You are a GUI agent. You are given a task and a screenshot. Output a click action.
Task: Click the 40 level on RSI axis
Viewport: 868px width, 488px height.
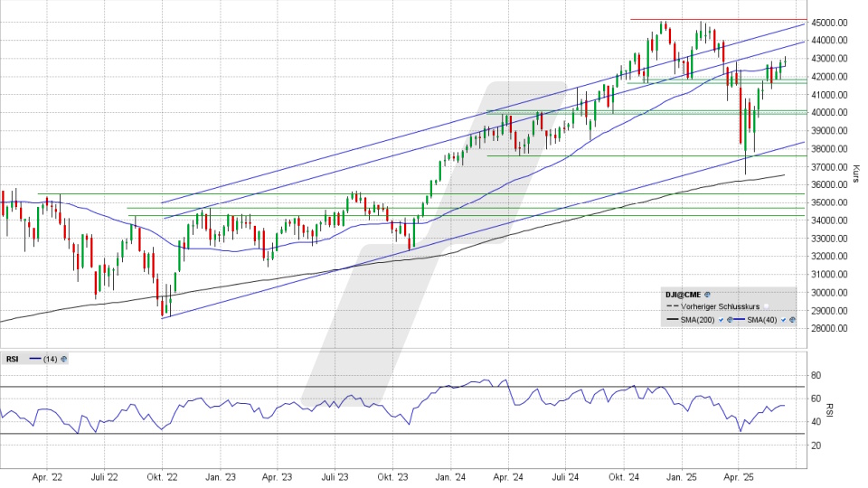point(816,422)
